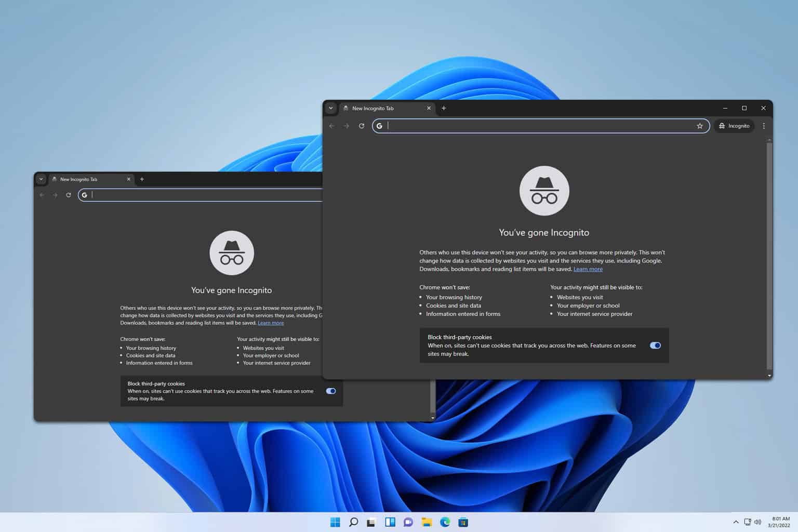
Task: Open Microsoft Store from taskbar
Action: click(463, 522)
